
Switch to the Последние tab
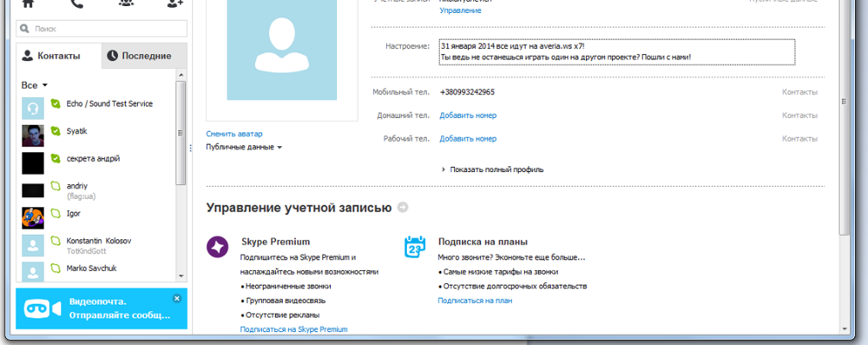[x=144, y=56]
